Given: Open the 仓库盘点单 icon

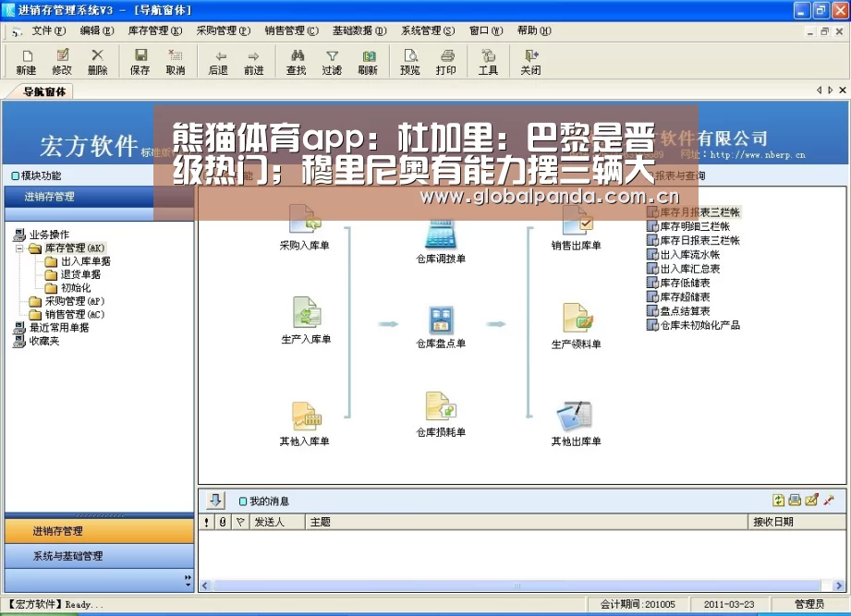Looking at the screenshot, I should [441, 327].
